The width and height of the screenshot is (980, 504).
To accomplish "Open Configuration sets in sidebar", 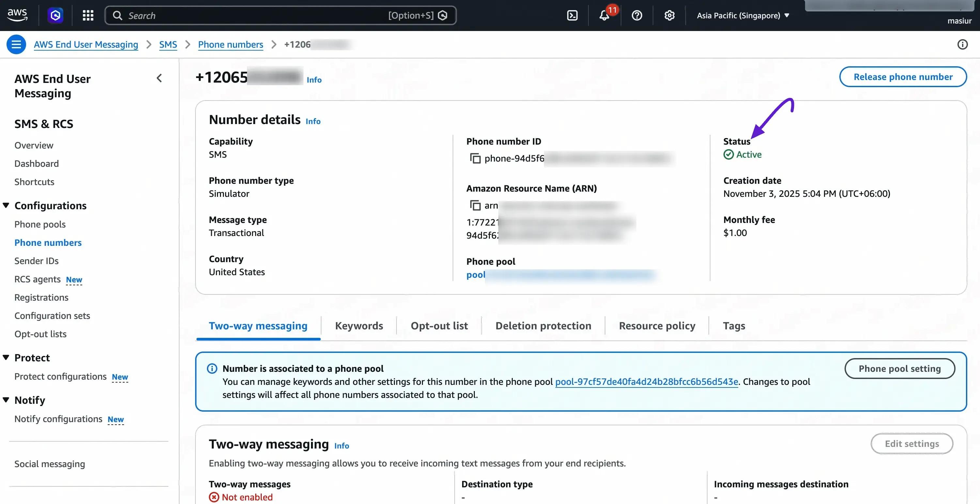I will (52, 316).
